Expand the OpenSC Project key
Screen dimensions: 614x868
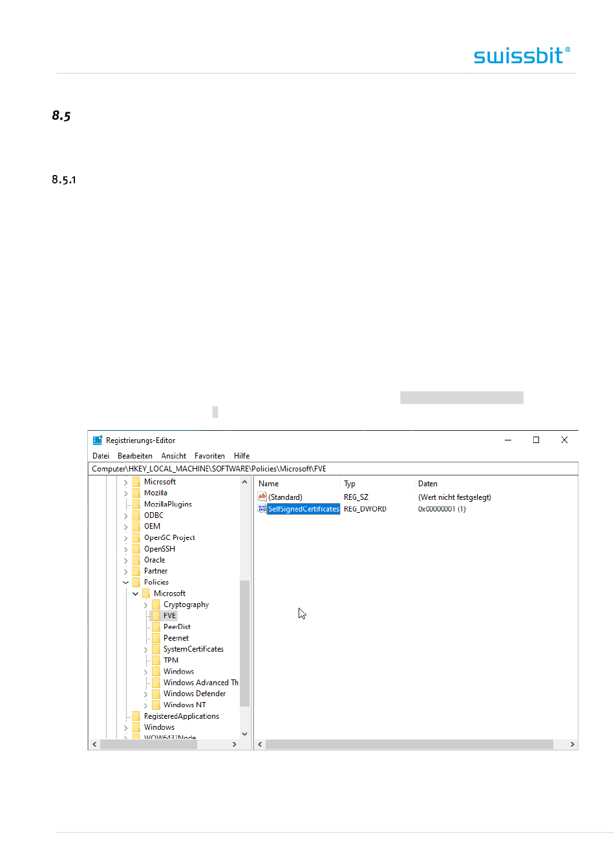[x=126, y=538]
